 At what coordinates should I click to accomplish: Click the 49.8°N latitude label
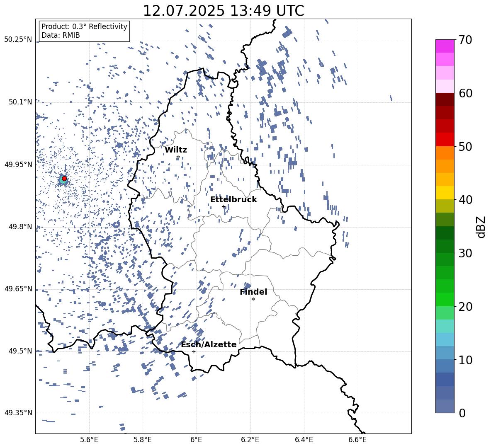(20, 227)
